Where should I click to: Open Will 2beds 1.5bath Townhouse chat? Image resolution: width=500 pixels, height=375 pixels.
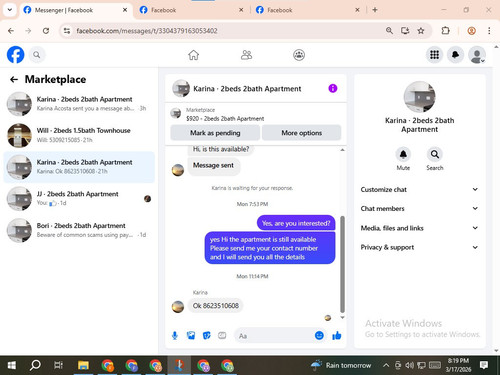coord(79,135)
